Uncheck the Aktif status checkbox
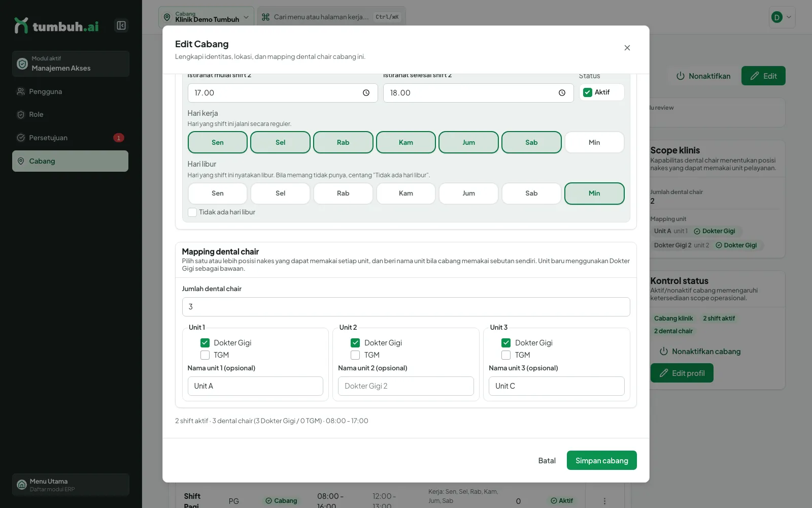The image size is (812, 508). (588, 92)
